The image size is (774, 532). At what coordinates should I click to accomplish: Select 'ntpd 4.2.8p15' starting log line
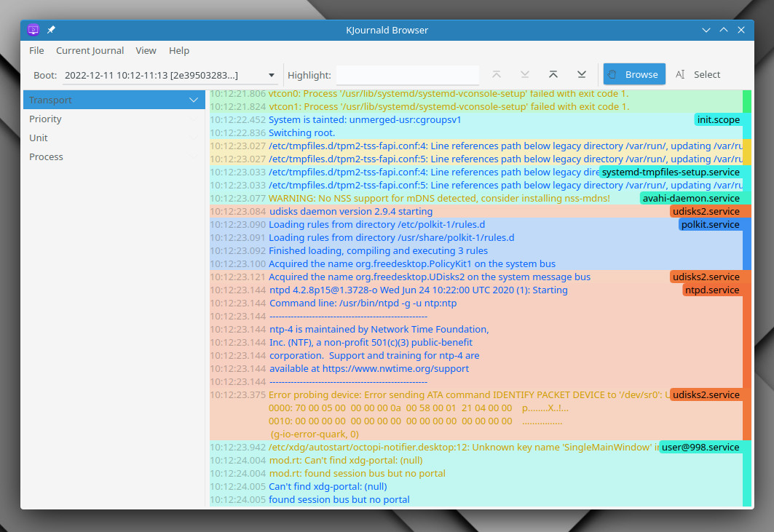pos(476,290)
